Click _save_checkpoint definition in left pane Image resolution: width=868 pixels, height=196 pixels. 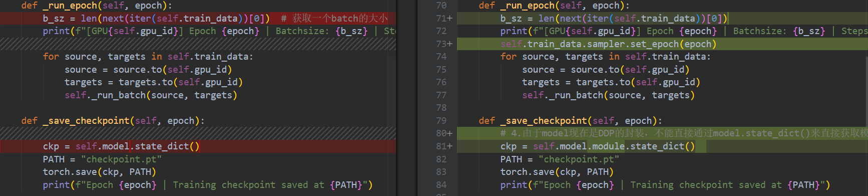tap(113, 121)
